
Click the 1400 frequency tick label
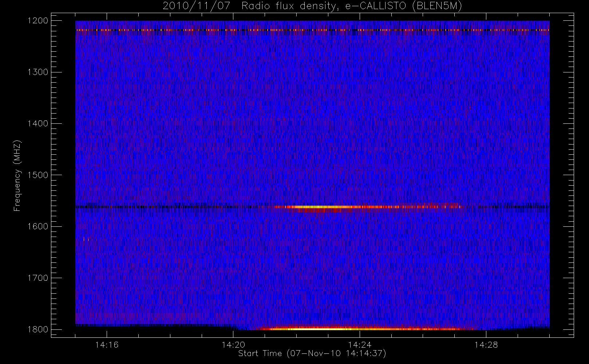point(38,124)
